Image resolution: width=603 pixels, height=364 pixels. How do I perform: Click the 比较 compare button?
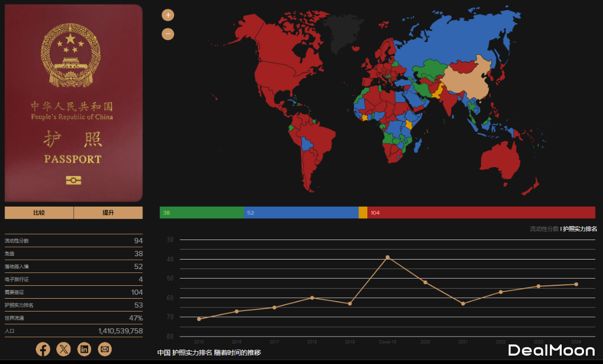(x=39, y=213)
